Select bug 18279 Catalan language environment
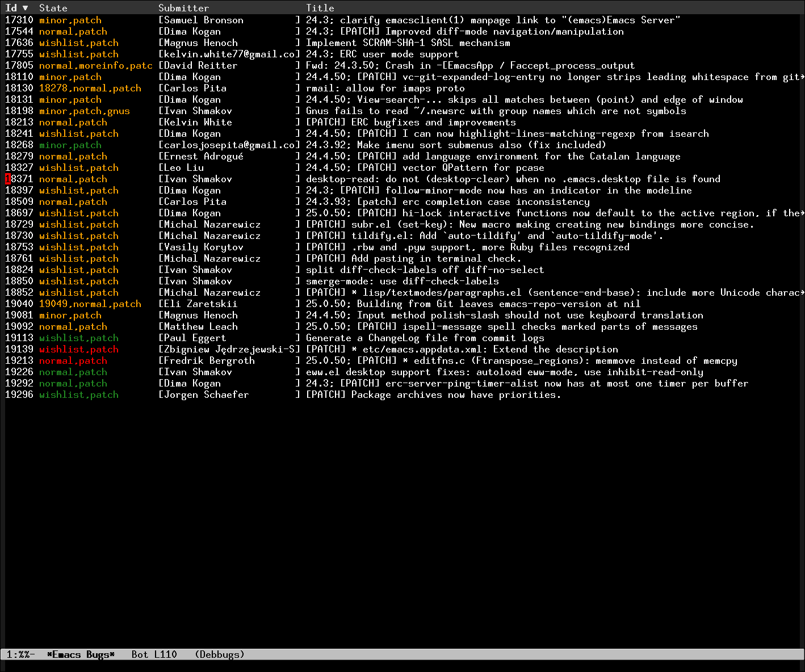Viewport: 805px width, 672px height. (x=402, y=156)
